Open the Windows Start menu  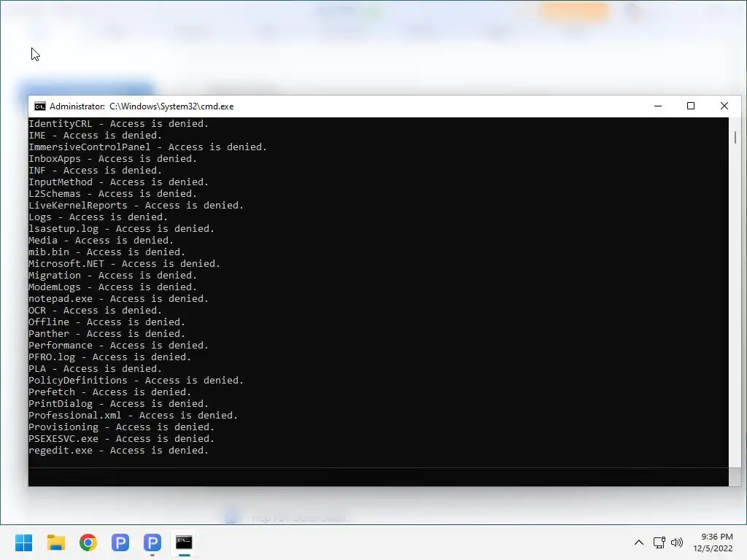tap(24, 542)
